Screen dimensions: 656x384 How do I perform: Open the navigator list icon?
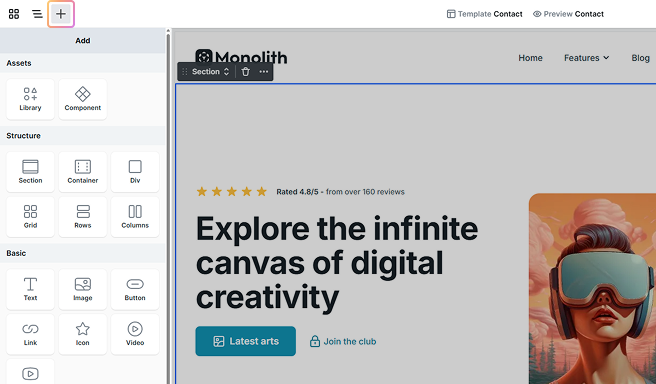(37, 14)
